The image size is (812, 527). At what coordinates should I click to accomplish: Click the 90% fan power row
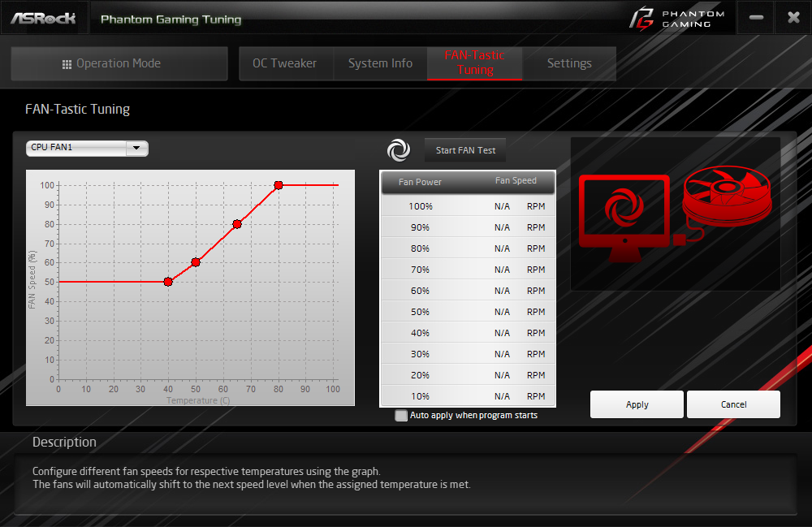469,227
